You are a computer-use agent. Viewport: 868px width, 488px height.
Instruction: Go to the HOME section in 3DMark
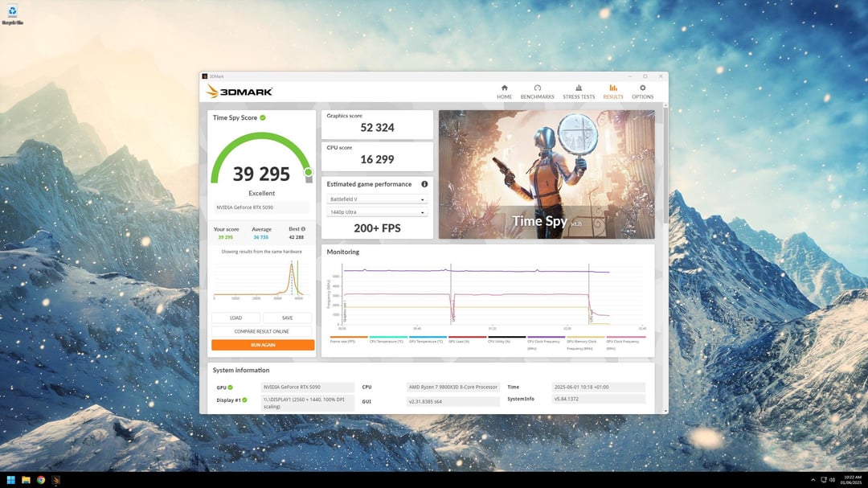[x=504, y=92]
